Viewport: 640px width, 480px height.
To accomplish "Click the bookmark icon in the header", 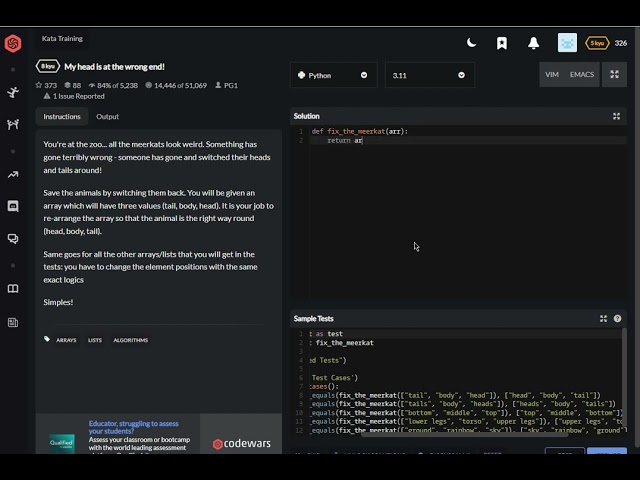I will (x=502, y=43).
